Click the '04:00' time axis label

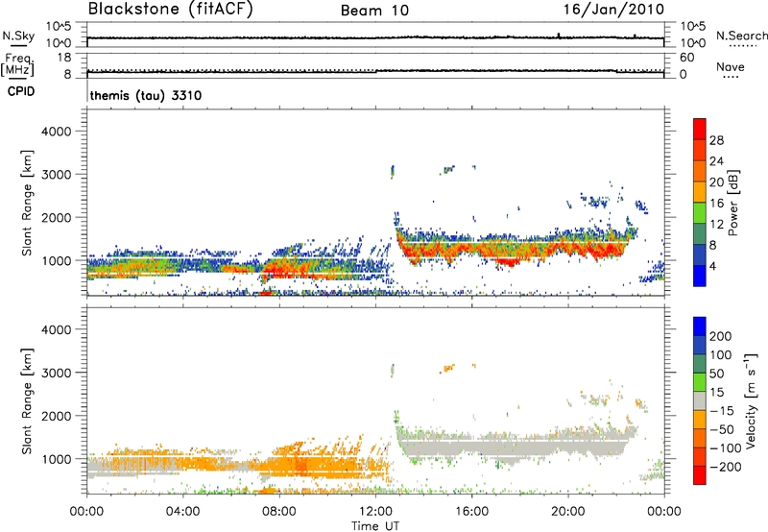point(183,512)
